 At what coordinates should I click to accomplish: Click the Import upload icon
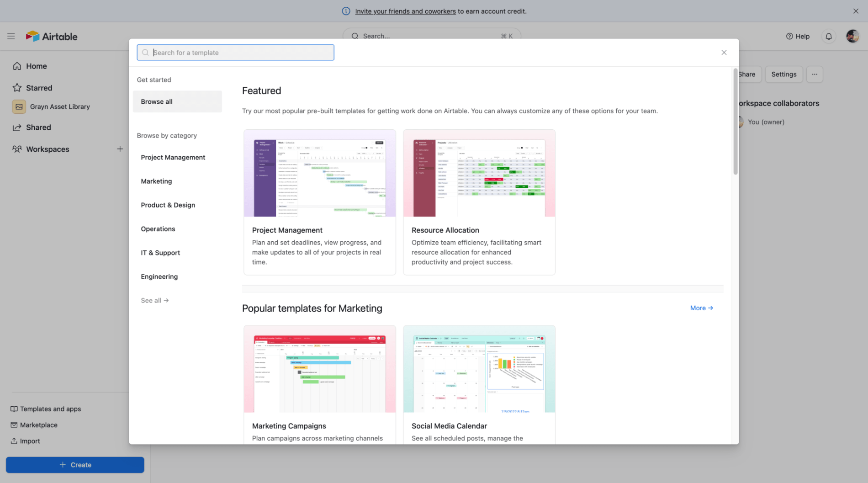14,441
